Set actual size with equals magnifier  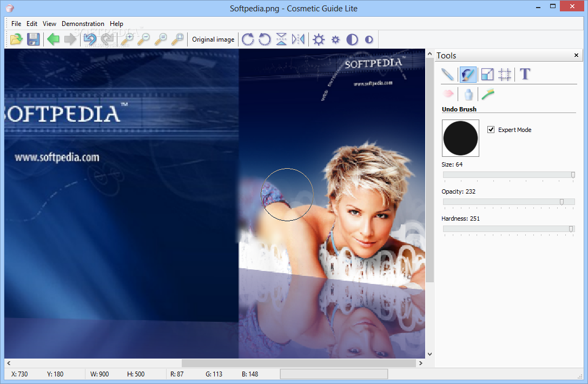[161, 39]
